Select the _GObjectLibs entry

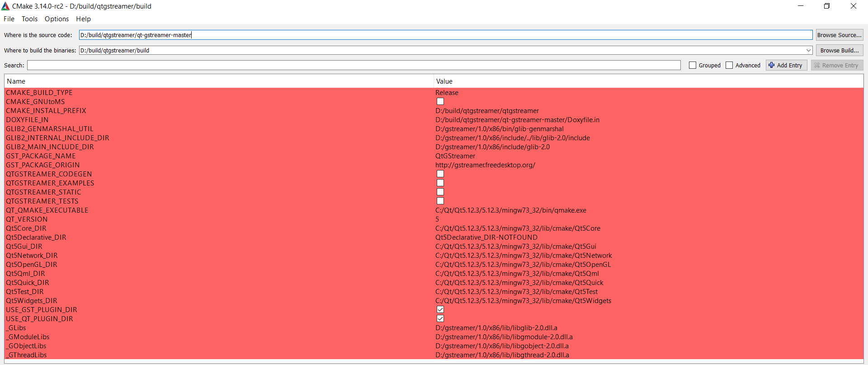pos(26,346)
